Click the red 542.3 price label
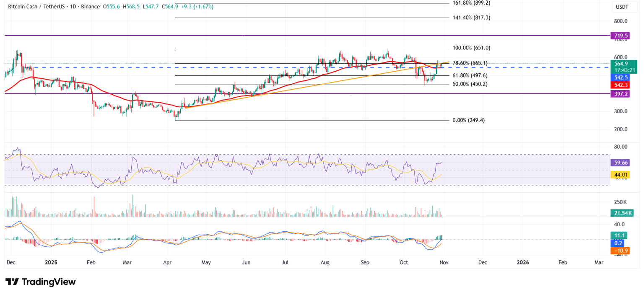The width and height of the screenshot is (644, 295). point(619,85)
